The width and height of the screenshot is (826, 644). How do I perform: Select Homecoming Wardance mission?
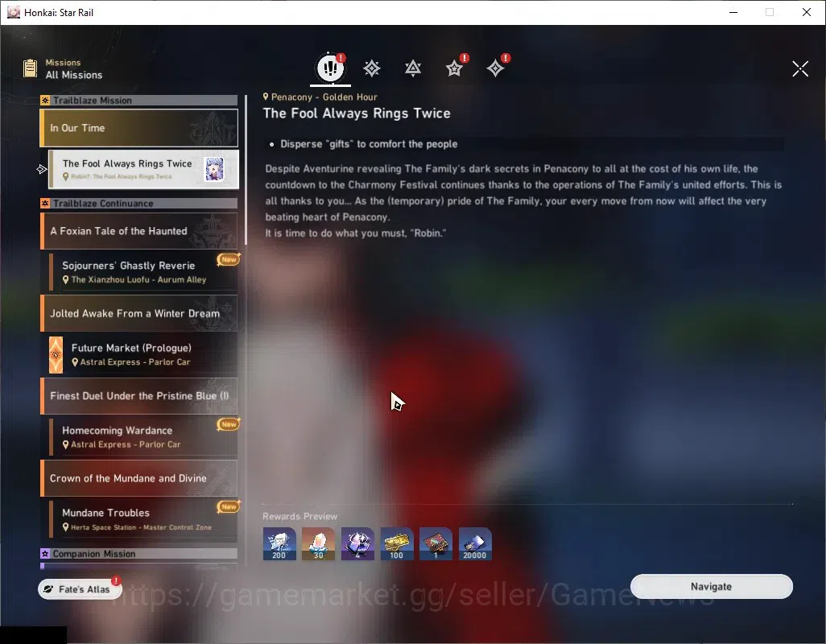(143, 436)
